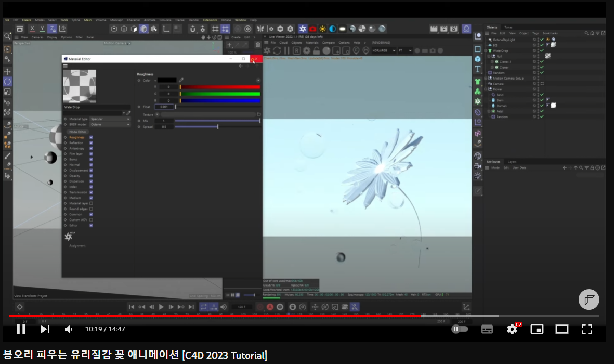Enable the Round edges checkbox
Viewport: 614px width, 364px height.
coord(91,209)
